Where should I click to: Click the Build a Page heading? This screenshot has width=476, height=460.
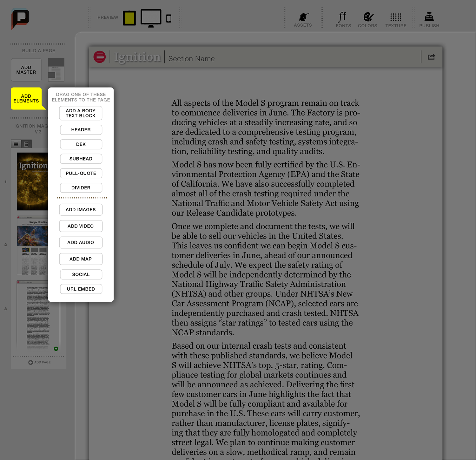[39, 51]
